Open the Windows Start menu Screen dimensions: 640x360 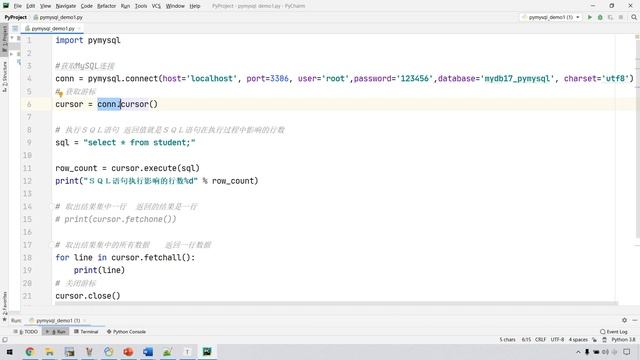point(9,351)
